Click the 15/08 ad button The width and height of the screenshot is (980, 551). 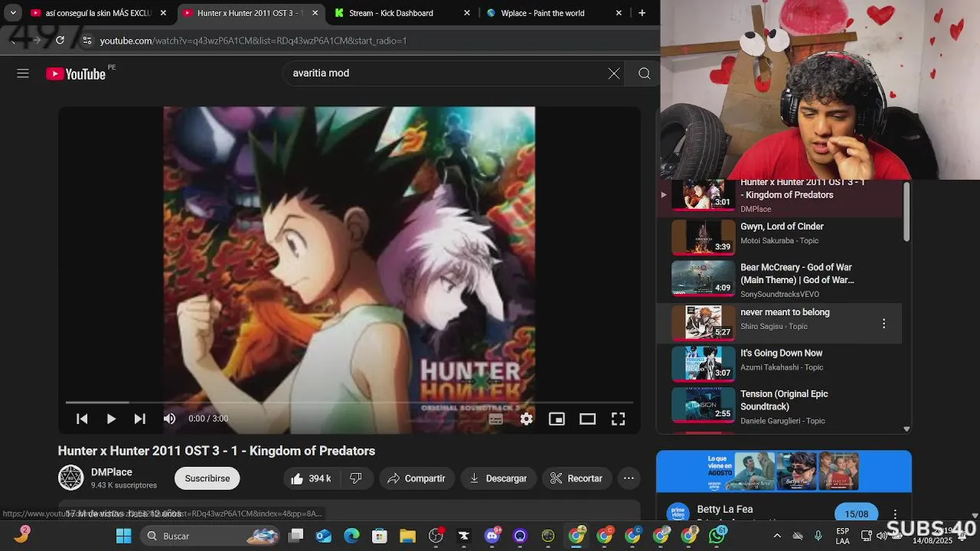[856, 514]
